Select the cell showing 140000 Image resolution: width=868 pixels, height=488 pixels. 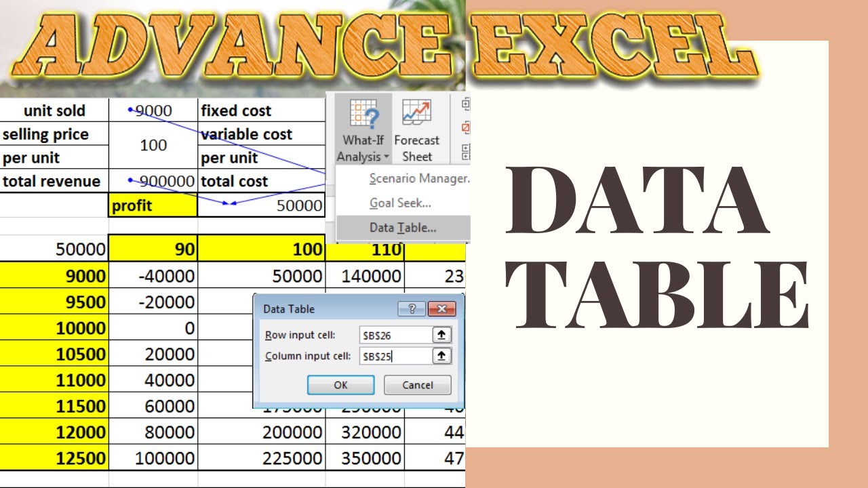365,276
